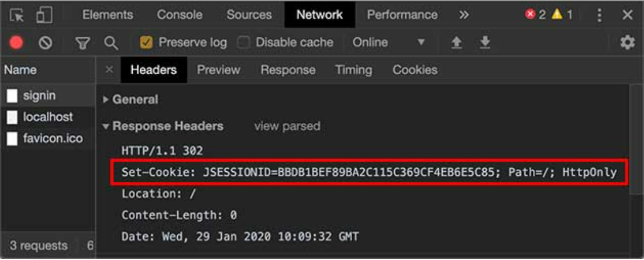
Task: Open the Cookies detail tab
Action: (415, 70)
